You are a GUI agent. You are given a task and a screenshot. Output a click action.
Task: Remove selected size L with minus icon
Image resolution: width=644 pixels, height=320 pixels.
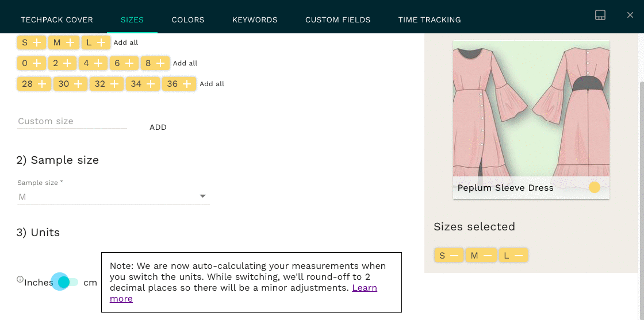518,256
